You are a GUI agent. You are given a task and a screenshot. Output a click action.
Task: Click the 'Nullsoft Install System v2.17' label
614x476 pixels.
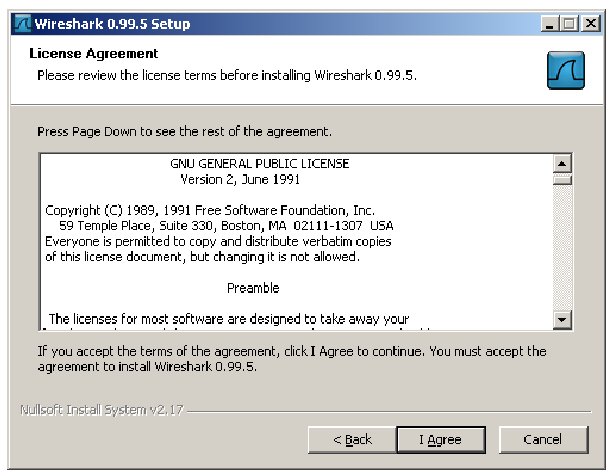tap(102, 410)
